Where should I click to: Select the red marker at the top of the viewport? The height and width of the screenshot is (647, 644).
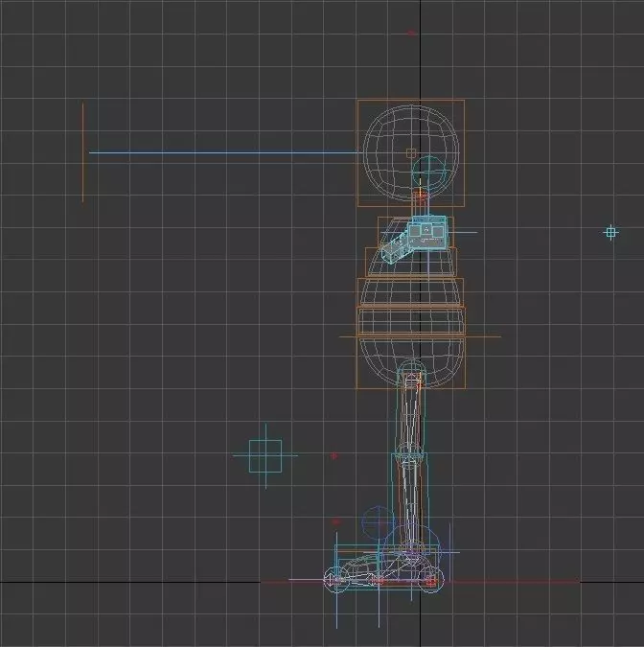(411, 33)
